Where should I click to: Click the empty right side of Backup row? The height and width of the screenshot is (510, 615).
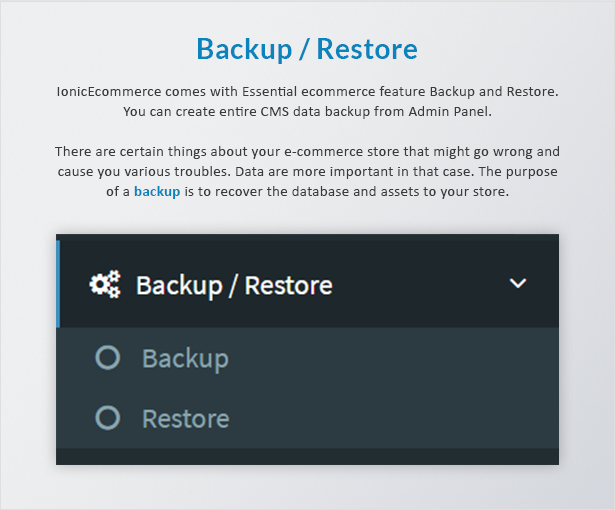point(392,358)
